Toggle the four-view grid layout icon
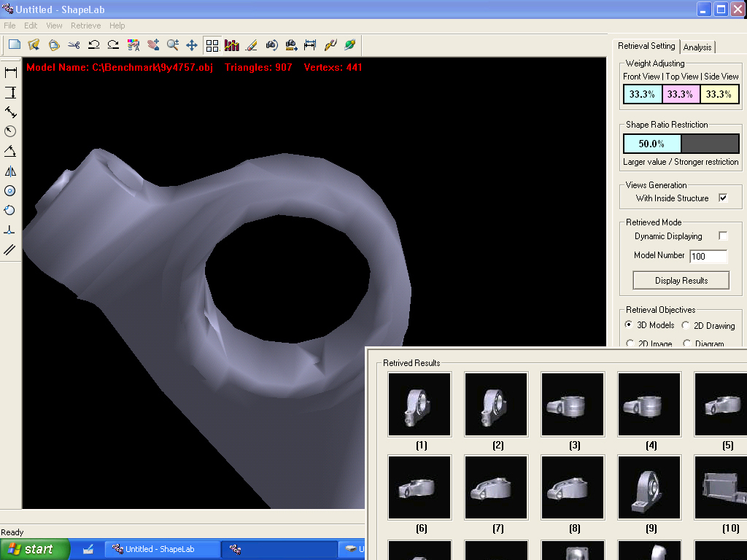The height and width of the screenshot is (560, 747). (x=212, y=45)
